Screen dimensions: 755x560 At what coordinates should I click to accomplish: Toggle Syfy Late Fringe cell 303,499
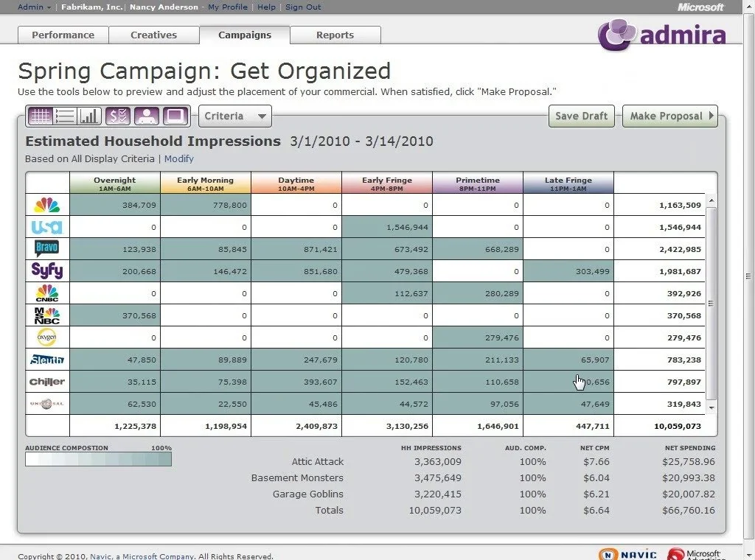568,271
